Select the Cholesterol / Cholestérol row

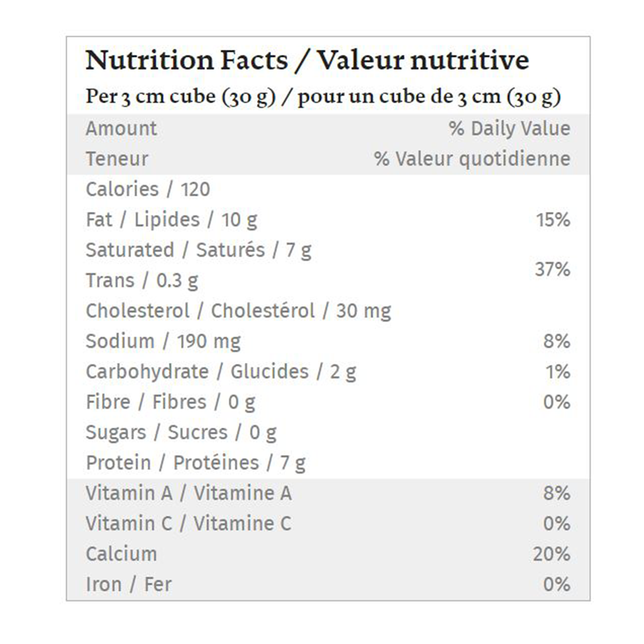pyautogui.click(x=238, y=311)
